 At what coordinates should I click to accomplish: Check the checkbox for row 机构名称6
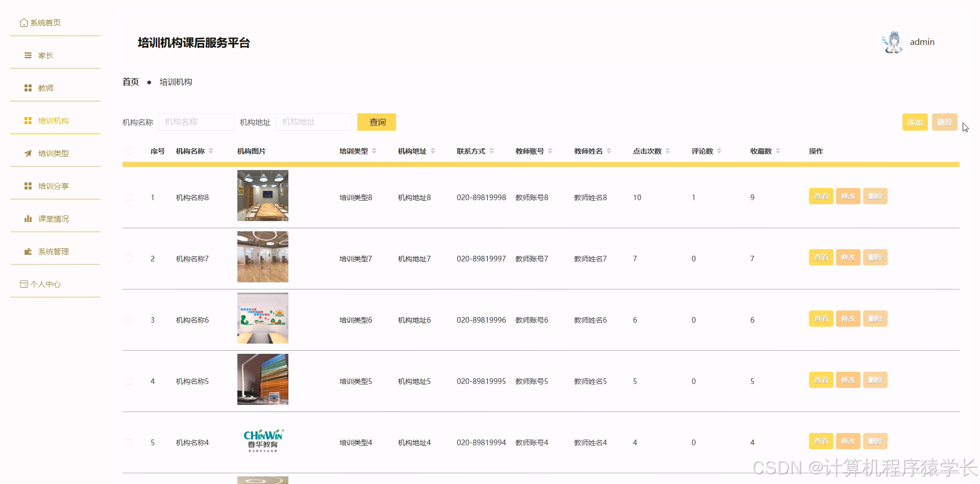tap(129, 320)
